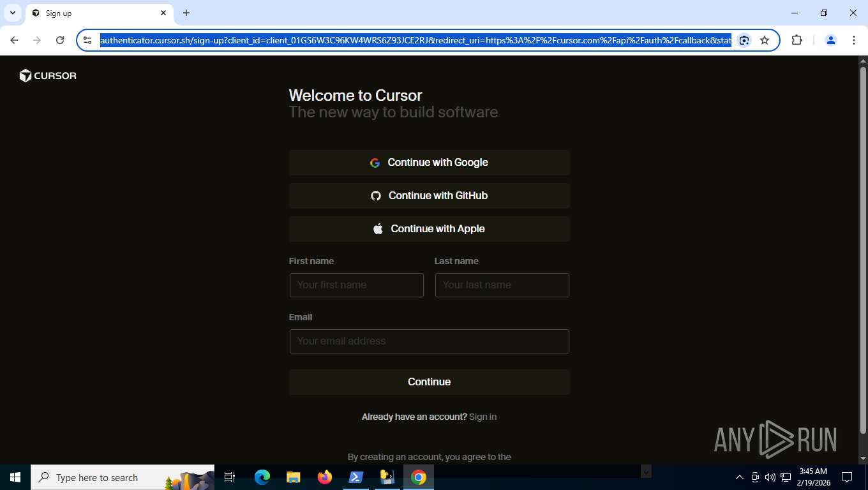Click the scrollbar down arrow
The height and width of the screenshot is (490, 868).
(x=863, y=458)
